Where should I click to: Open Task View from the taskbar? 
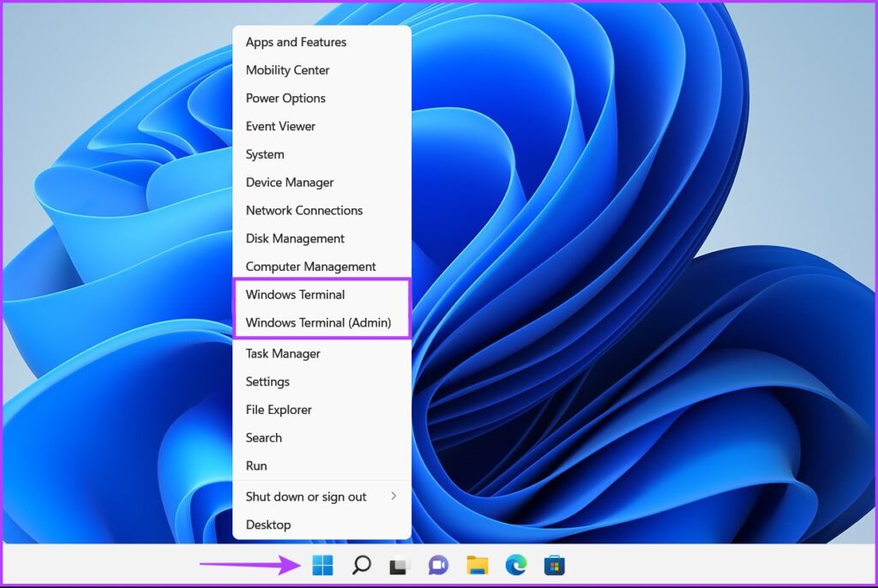pyautogui.click(x=399, y=565)
